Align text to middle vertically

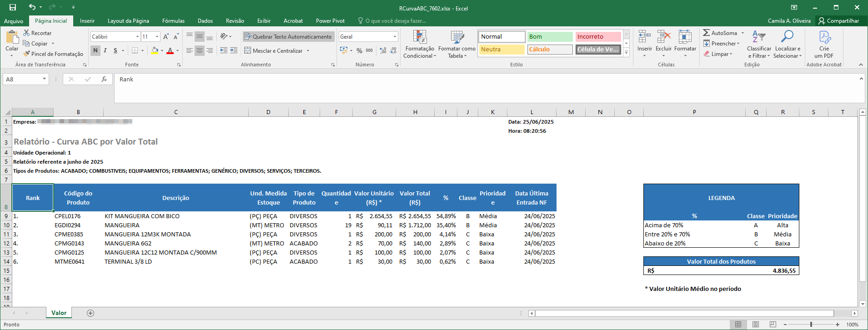point(200,37)
